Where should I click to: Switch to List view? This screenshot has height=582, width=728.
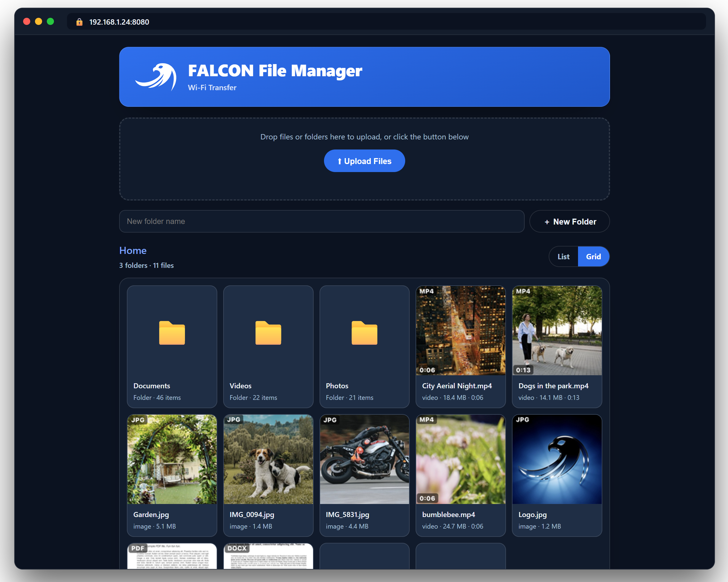(x=563, y=257)
